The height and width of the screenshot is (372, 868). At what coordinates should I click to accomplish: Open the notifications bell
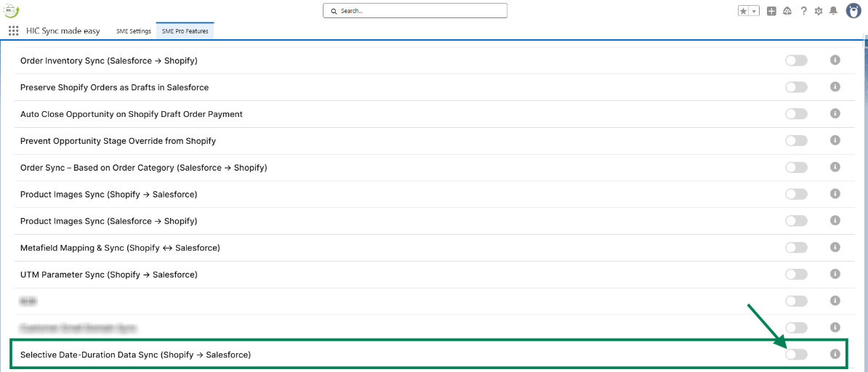833,11
